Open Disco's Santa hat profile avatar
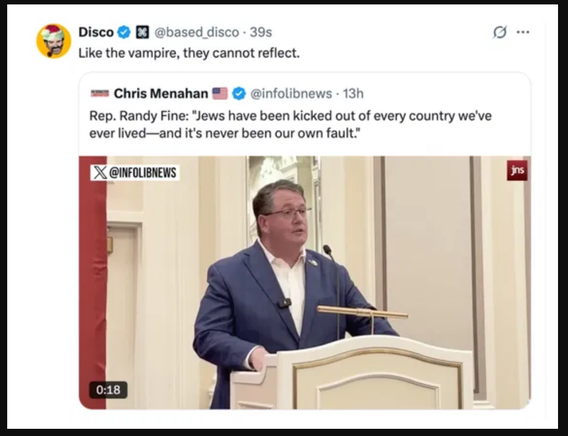The width and height of the screenshot is (568, 436). pos(54,41)
